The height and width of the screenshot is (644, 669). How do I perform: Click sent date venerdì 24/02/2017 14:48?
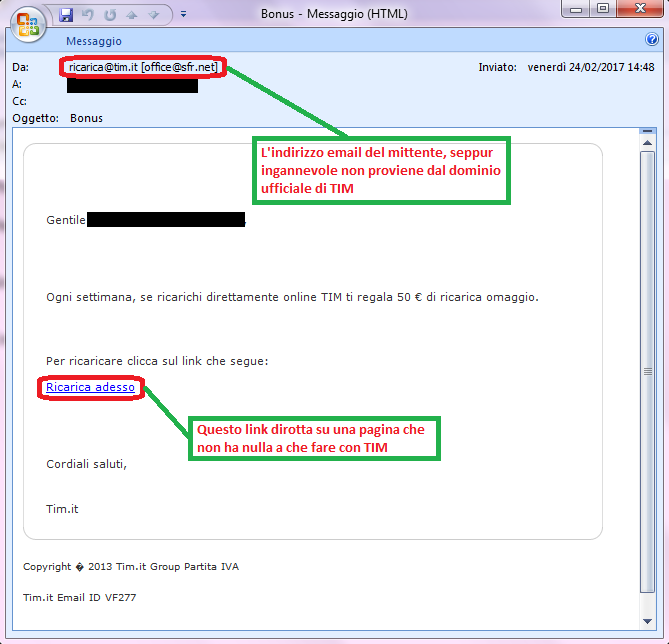[x=590, y=67]
